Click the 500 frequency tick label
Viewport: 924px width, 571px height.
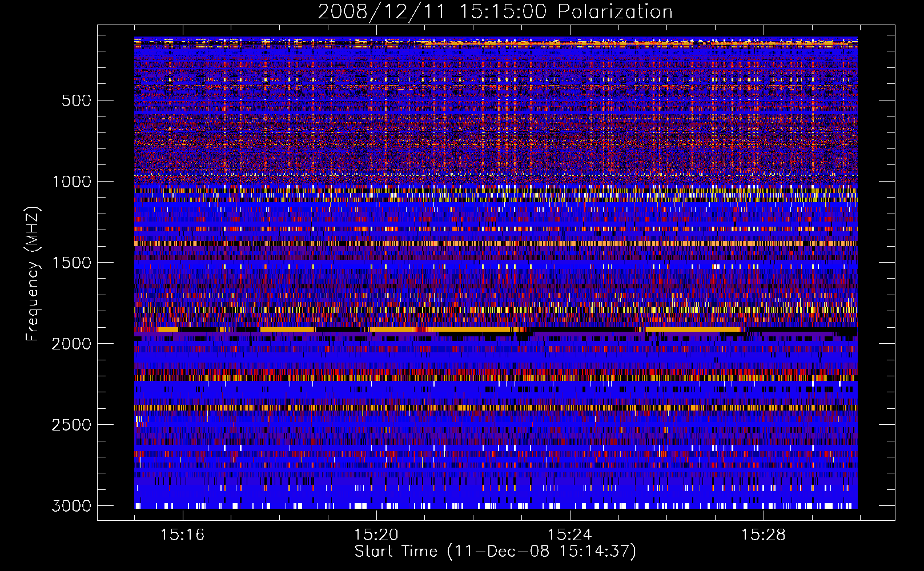pyautogui.click(x=76, y=100)
